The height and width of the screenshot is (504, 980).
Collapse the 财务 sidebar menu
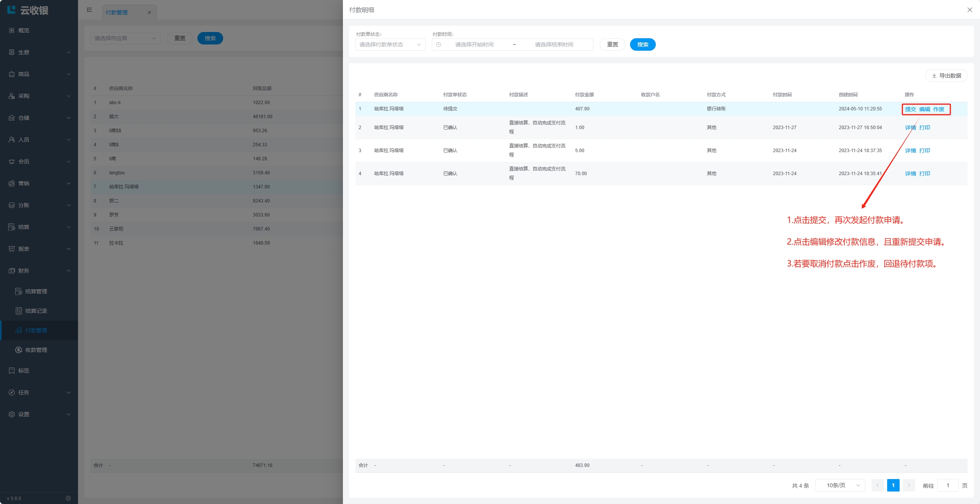39,271
